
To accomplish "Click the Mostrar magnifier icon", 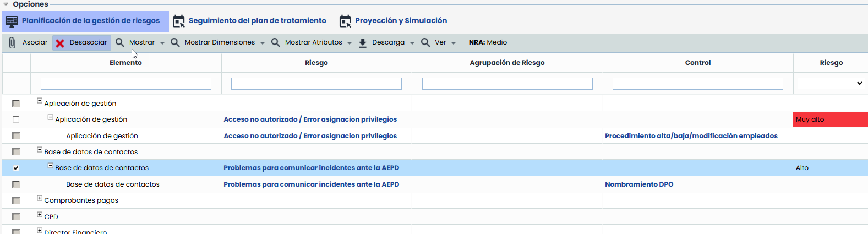I will click(x=119, y=42).
